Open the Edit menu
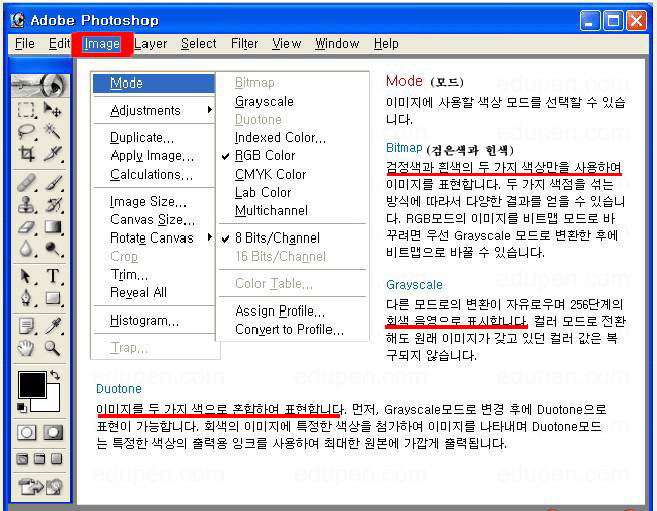 coord(59,44)
